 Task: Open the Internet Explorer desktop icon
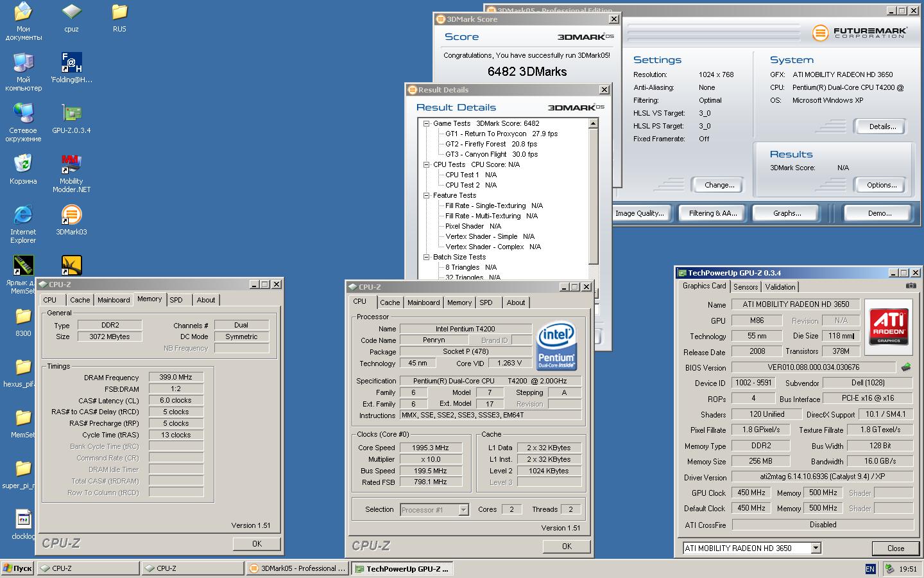point(23,224)
